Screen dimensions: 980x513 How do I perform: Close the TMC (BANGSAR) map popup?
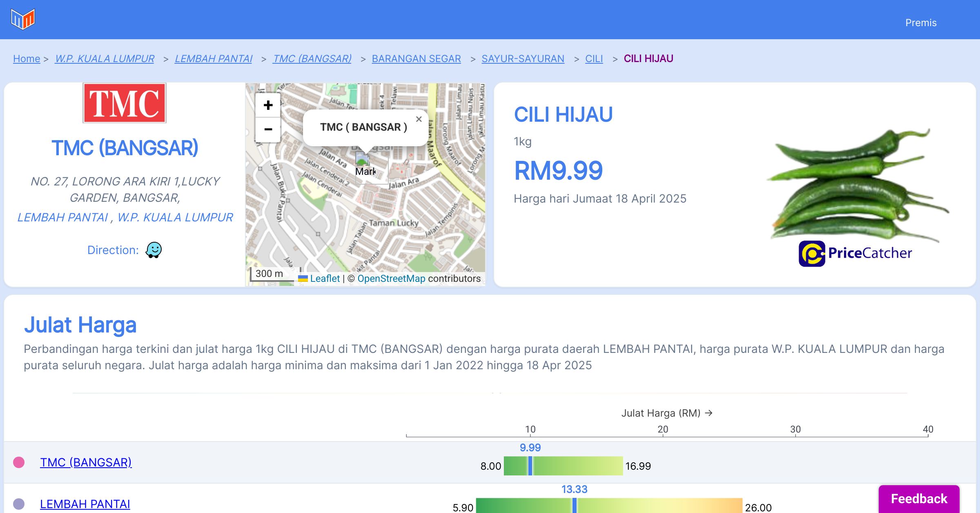[x=419, y=119]
